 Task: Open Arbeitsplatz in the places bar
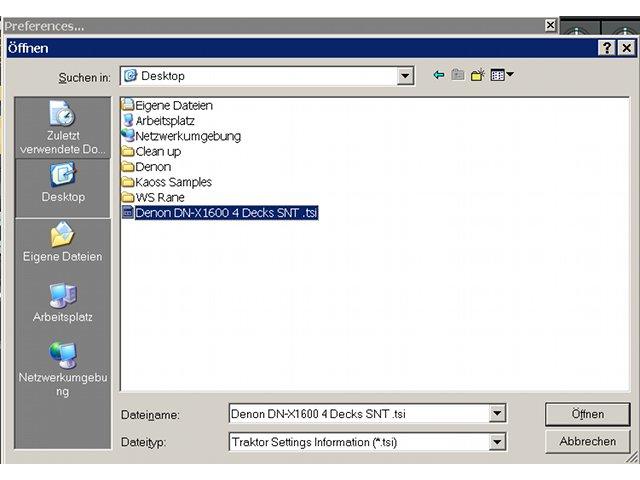(x=62, y=302)
